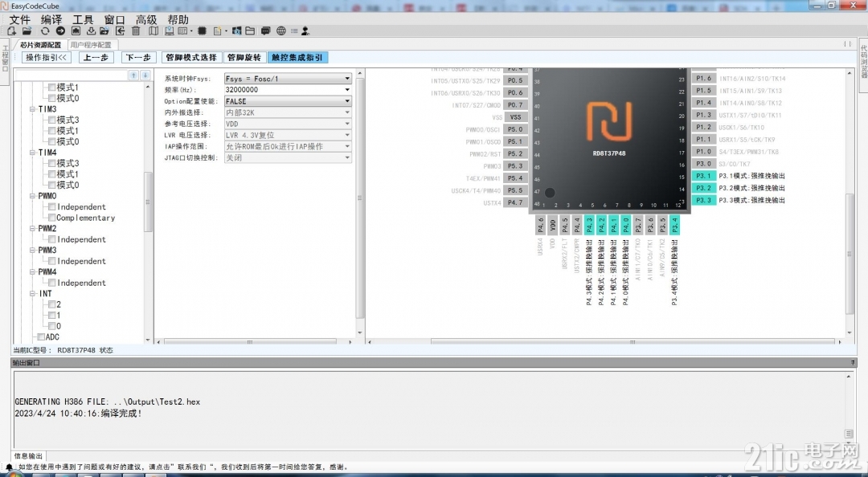868x477 pixels.
Task: Open the 文件 menu
Action: point(20,19)
